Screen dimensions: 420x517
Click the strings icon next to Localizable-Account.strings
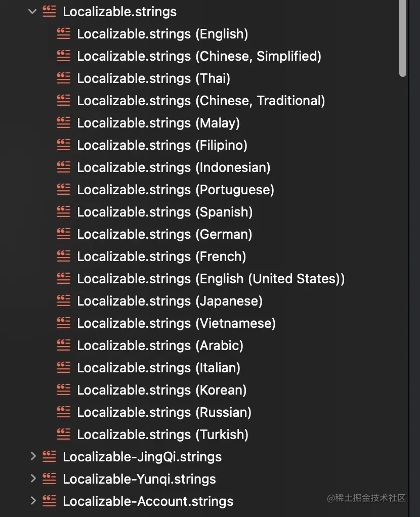[x=49, y=501]
